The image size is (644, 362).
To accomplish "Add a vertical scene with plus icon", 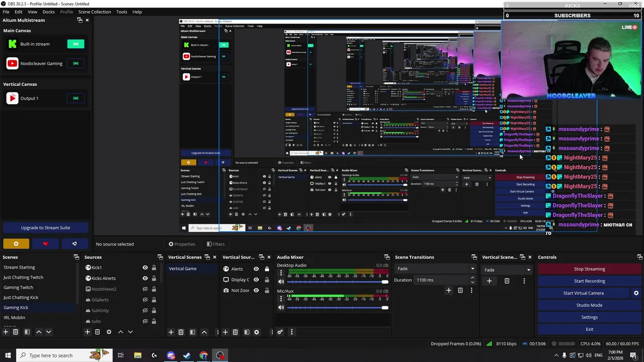I will click(x=171, y=332).
